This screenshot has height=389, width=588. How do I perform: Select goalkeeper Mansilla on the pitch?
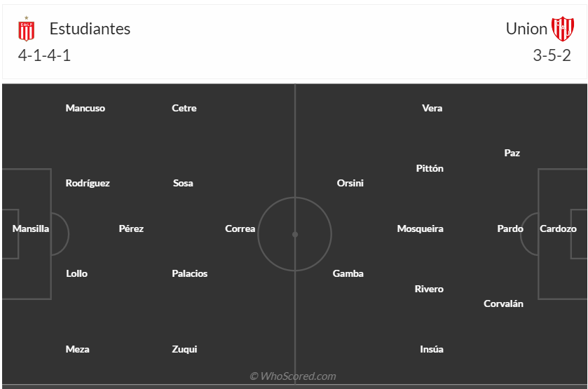pos(31,228)
